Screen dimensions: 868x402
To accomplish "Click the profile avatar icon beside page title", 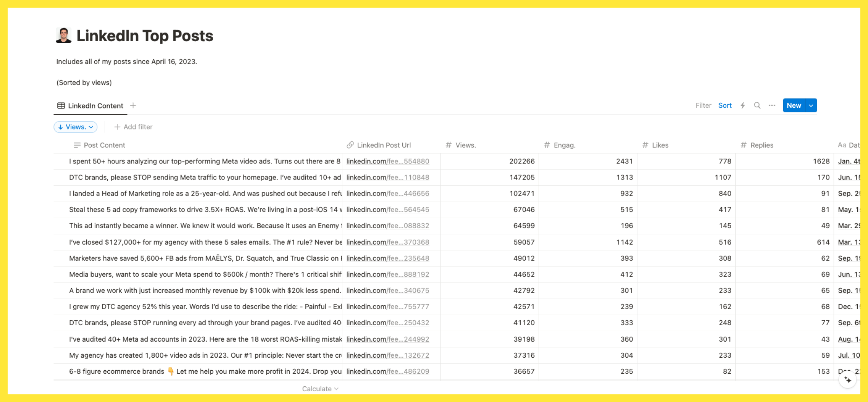I will click(x=63, y=36).
